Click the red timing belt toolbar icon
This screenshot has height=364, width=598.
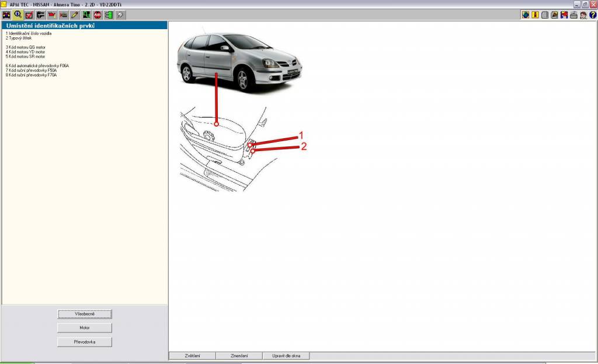tap(63, 15)
